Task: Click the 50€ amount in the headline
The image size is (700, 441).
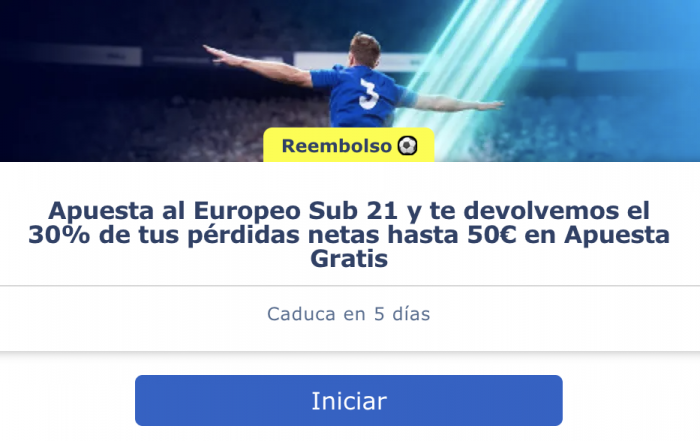Action: click(492, 234)
